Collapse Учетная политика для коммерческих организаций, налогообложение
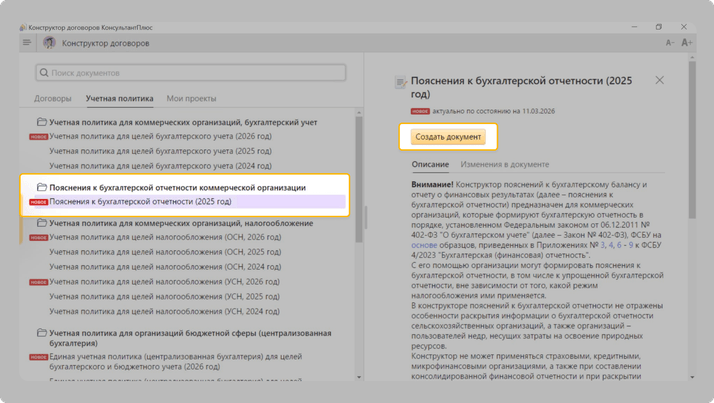714x403 pixels. tap(181, 223)
